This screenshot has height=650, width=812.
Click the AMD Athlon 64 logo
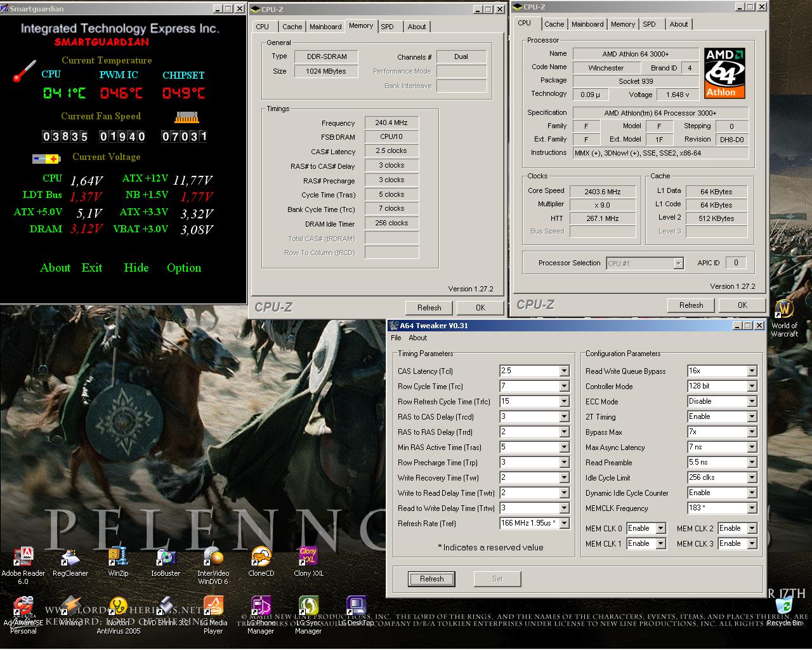(724, 73)
